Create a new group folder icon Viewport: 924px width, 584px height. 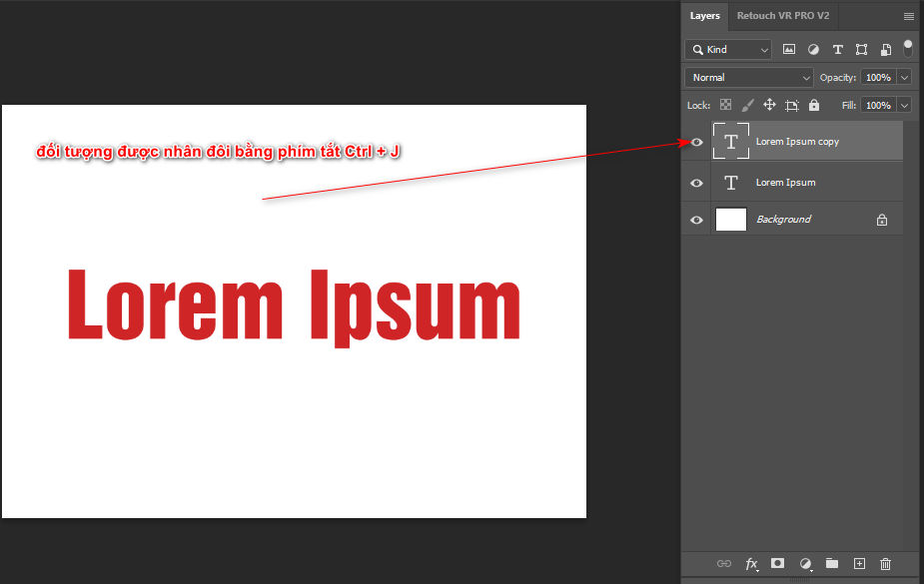pos(831,564)
